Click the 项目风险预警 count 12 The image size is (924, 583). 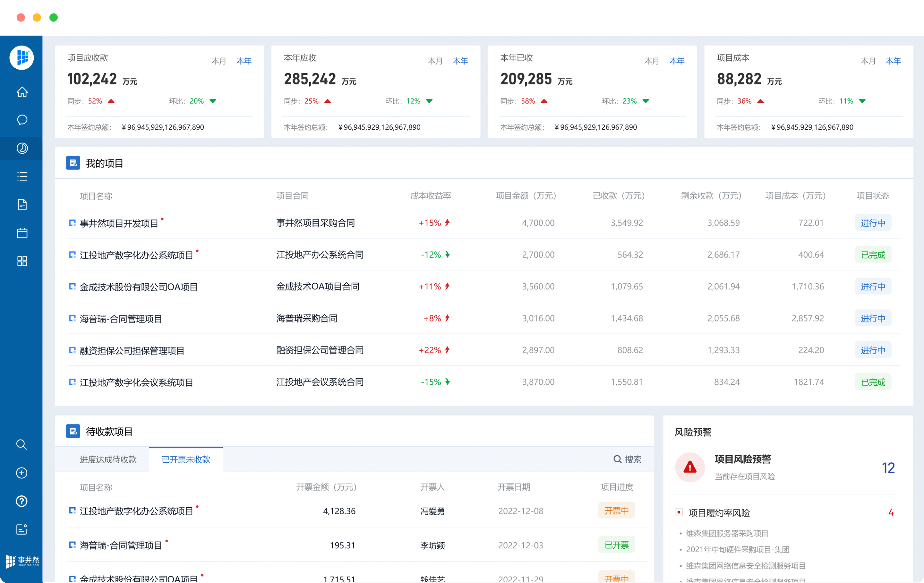click(888, 468)
